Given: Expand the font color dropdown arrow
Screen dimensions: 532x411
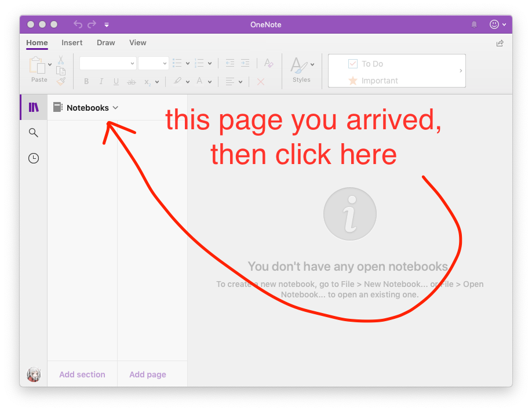Looking at the screenshot, I should tap(210, 82).
